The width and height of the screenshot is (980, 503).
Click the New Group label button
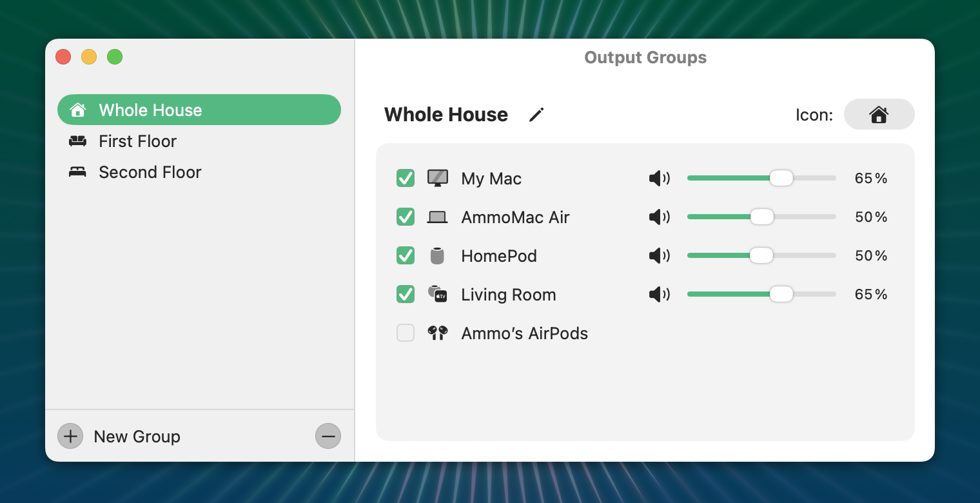pos(137,437)
